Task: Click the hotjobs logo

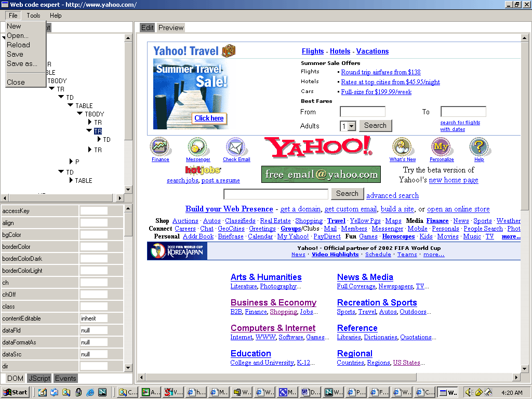Action: point(203,169)
